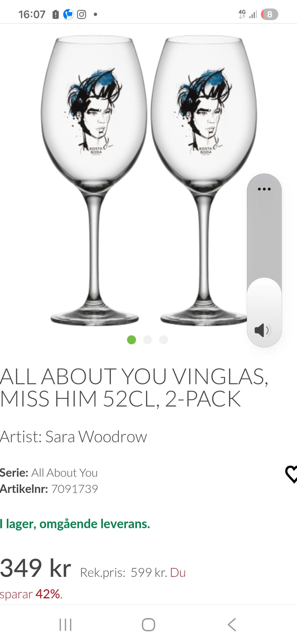Tap the battery alert notification icon

[56, 14]
